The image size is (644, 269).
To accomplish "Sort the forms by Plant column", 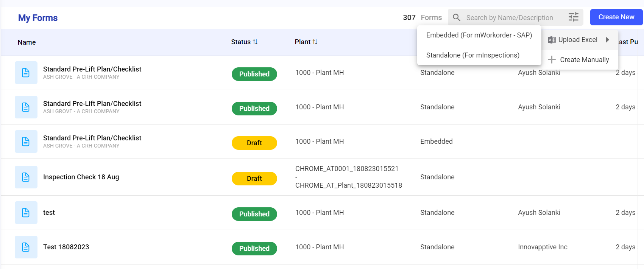I will [x=315, y=42].
